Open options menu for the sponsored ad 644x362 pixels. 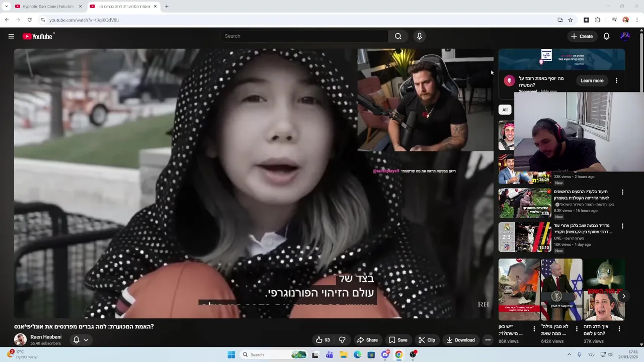click(616, 80)
